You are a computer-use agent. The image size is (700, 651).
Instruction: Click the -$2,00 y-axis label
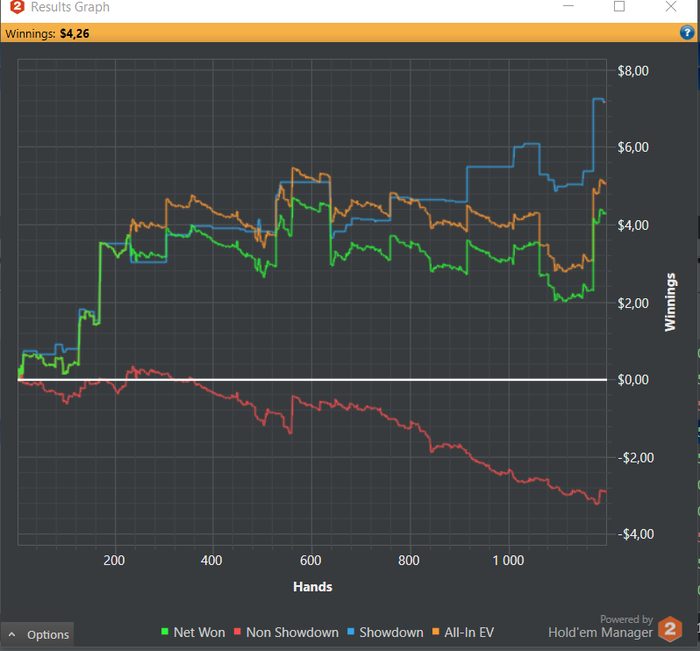pyautogui.click(x=636, y=458)
